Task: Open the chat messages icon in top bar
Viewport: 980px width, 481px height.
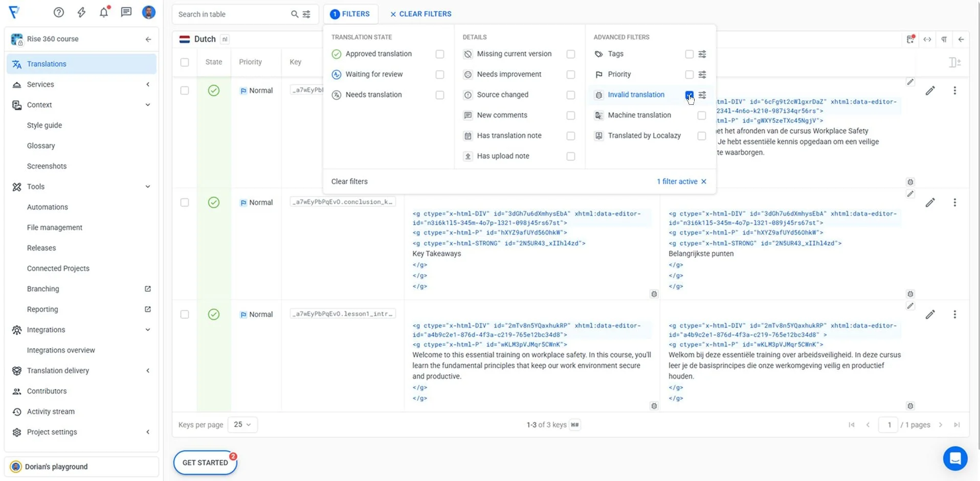Action: pos(126,12)
